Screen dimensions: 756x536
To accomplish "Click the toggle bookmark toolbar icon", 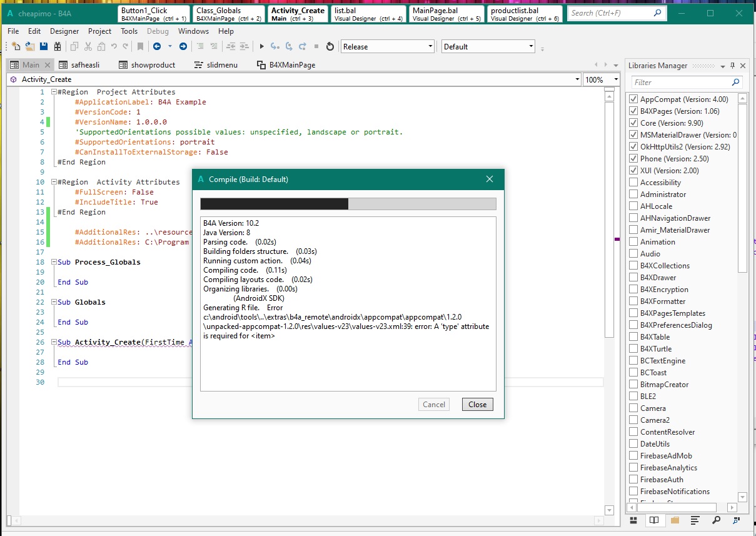I will click(x=141, y=46).
